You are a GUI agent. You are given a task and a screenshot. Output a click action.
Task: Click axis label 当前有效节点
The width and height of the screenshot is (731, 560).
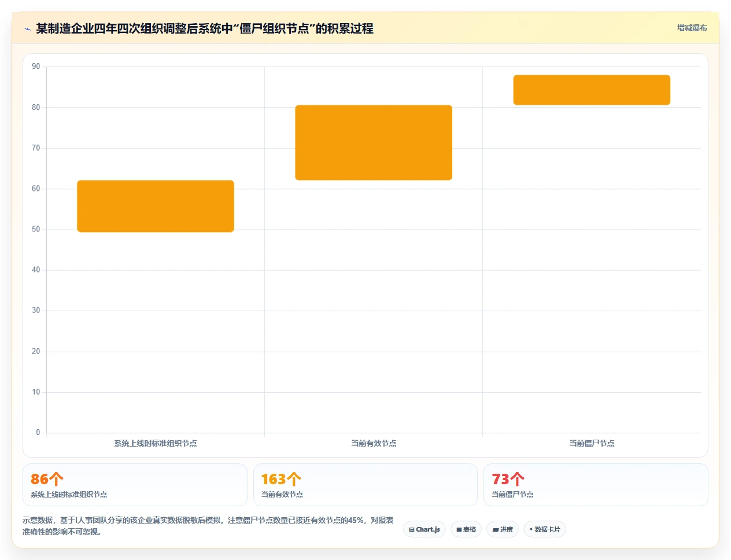374,443
